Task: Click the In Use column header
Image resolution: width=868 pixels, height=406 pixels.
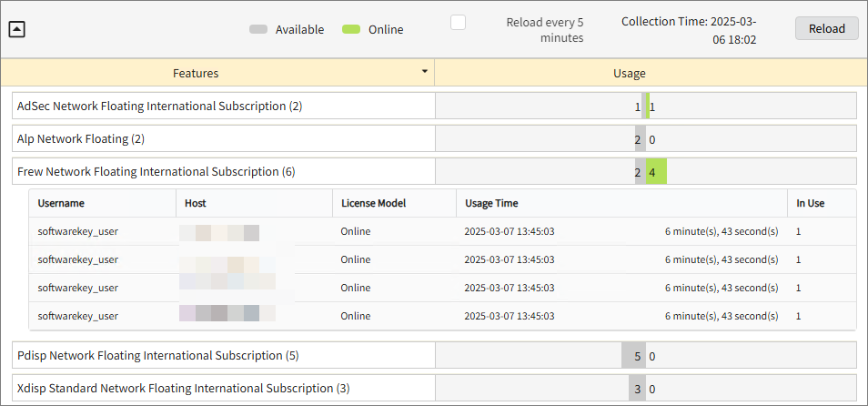Action: click(x=810, y=203)
